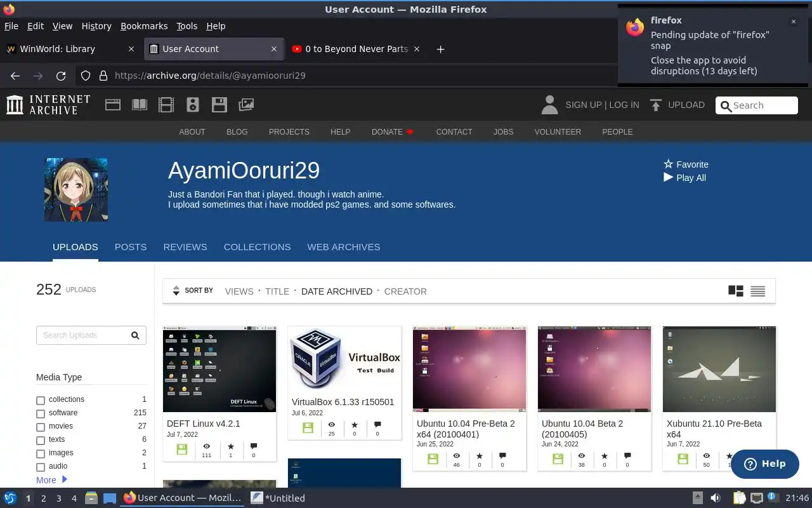Image resolution: width=812 pixels, height=508 pixels.
Task: Sort uploads by TITLE
Action: click(277, 291)
